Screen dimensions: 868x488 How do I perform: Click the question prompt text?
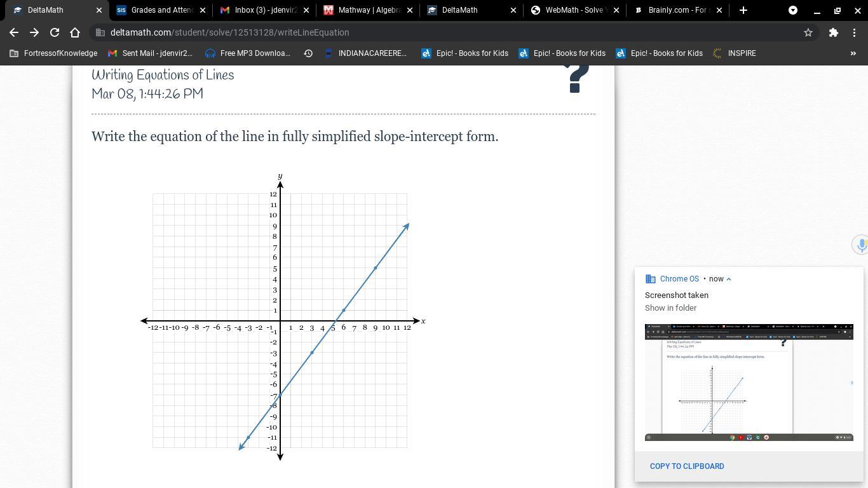click(295, 137)
